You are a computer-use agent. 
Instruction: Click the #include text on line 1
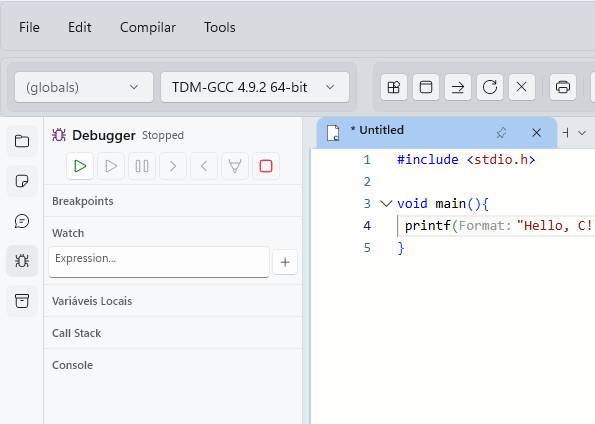point(428,159)
